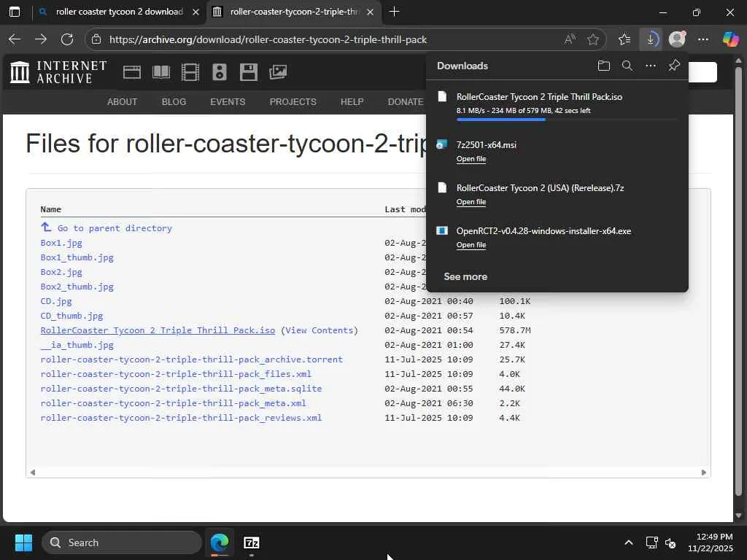Open RollerCoaster Tycoon 2 Triple Thrill Pack.iso link

(158, 330)
